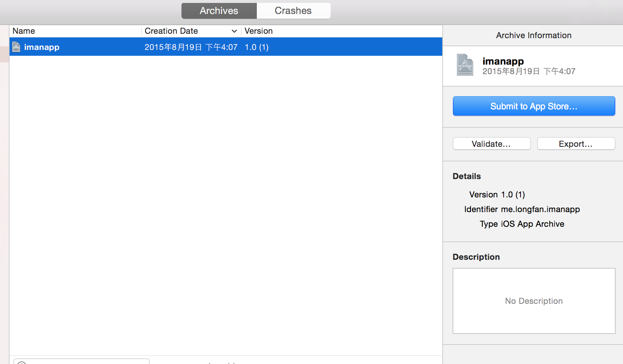Click the Creation Date column header label
Screen dimensions: 623x364
pos(171,31)
